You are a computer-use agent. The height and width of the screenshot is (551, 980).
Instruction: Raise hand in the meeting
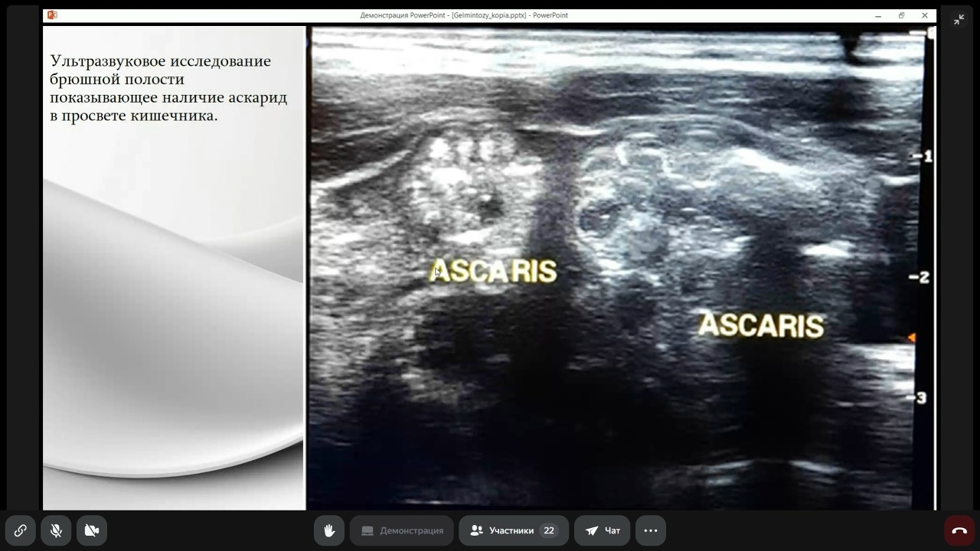[329, 530]
